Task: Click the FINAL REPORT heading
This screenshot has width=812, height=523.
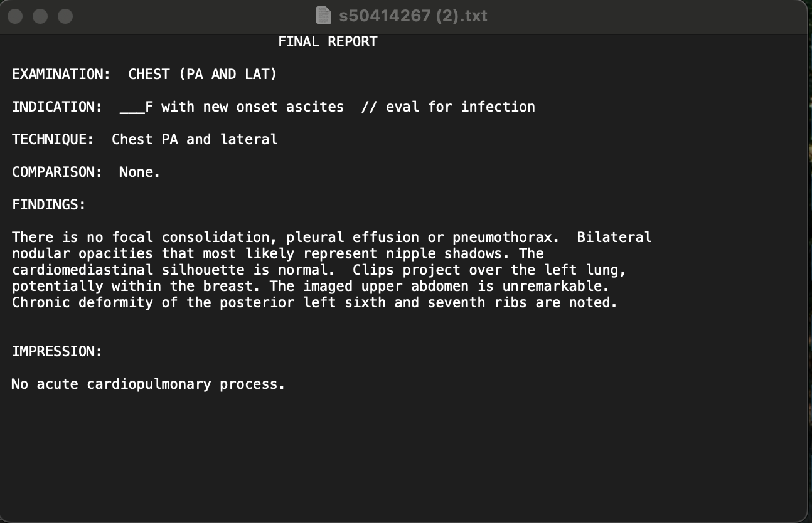Action: click(328, 42)
